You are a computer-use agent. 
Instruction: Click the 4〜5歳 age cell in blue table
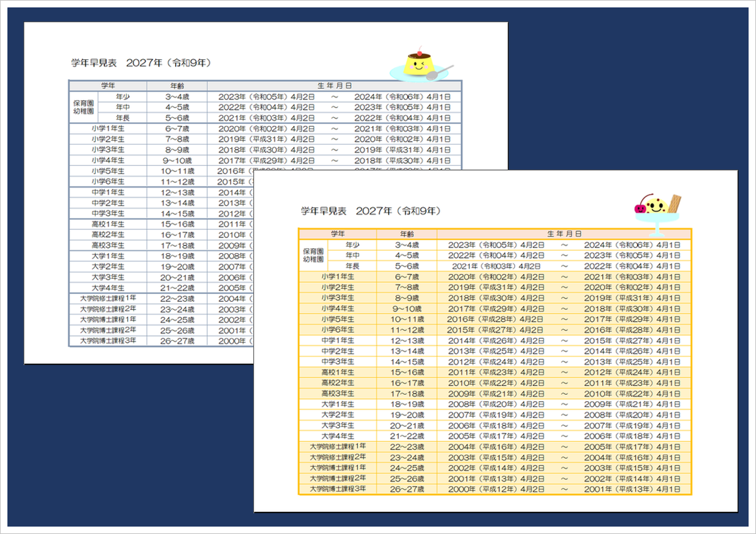click(x=177, y=108)
